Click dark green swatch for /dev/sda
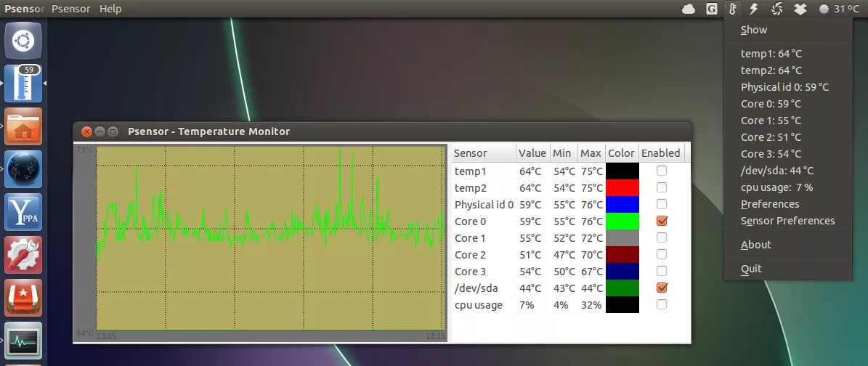The height and width of the screenshot is (366, 868). point(622,288)
